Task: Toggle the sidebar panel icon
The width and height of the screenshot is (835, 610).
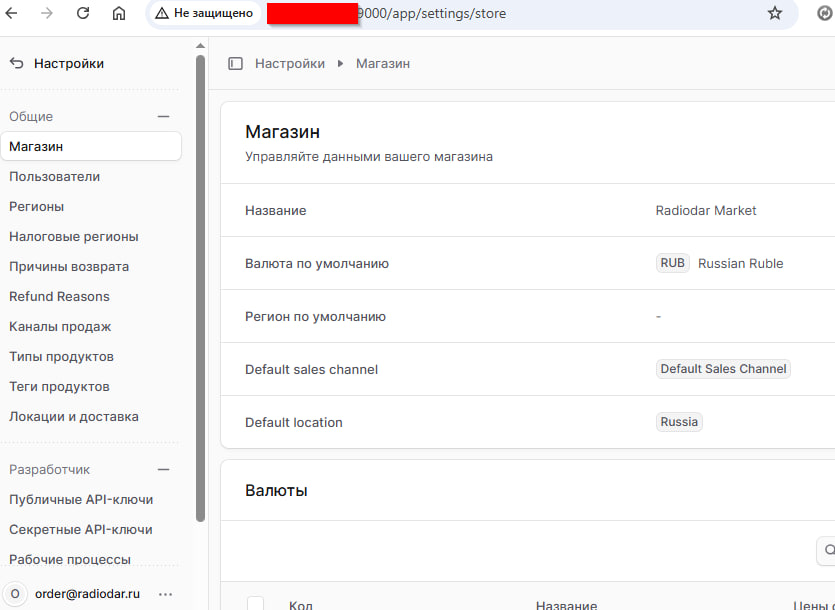Action: point(236,63)
